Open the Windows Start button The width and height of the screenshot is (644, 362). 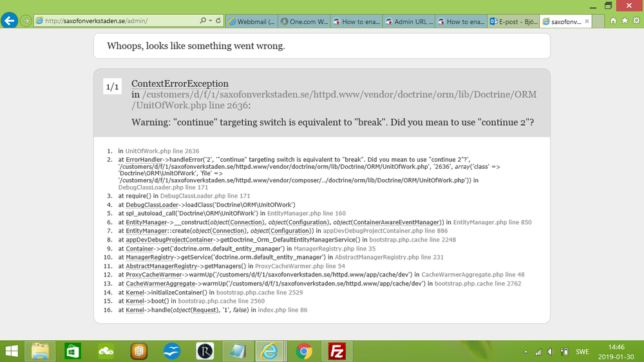click(x=12, y=351)
